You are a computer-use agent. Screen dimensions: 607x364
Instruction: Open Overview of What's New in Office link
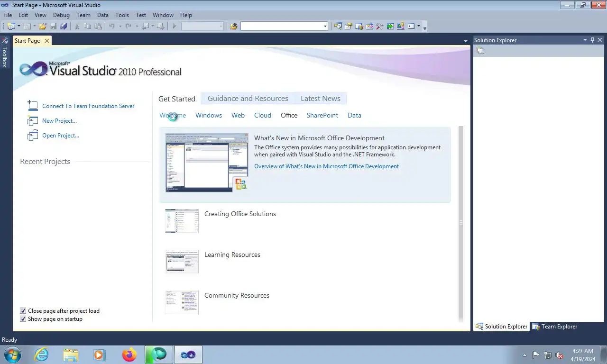click(x=326, y=166)
